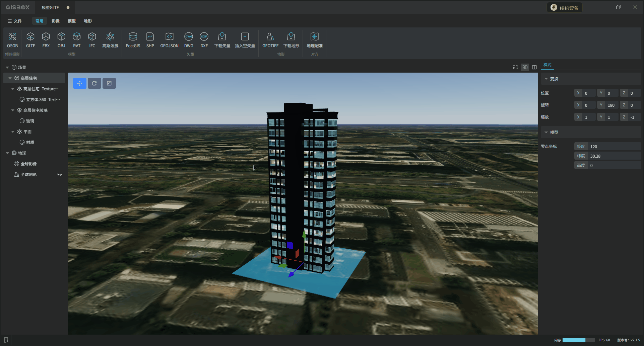Toggle visibility of 全球地形 layer
Image resolution: width=644 pixels, height=346 pixels.
(60, 175)
